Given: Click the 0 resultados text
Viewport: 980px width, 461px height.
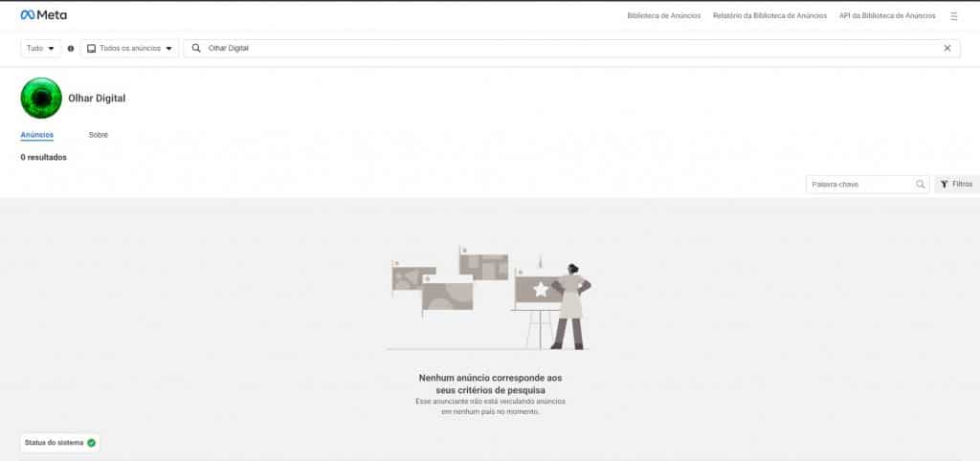Looking at the screenshot, I should pos(44,158).
